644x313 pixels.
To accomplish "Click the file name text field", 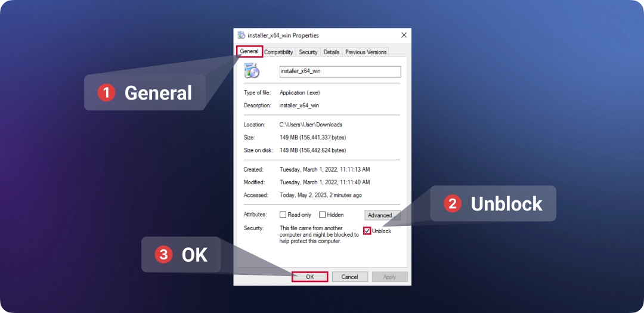I will [x=340, y=71].
